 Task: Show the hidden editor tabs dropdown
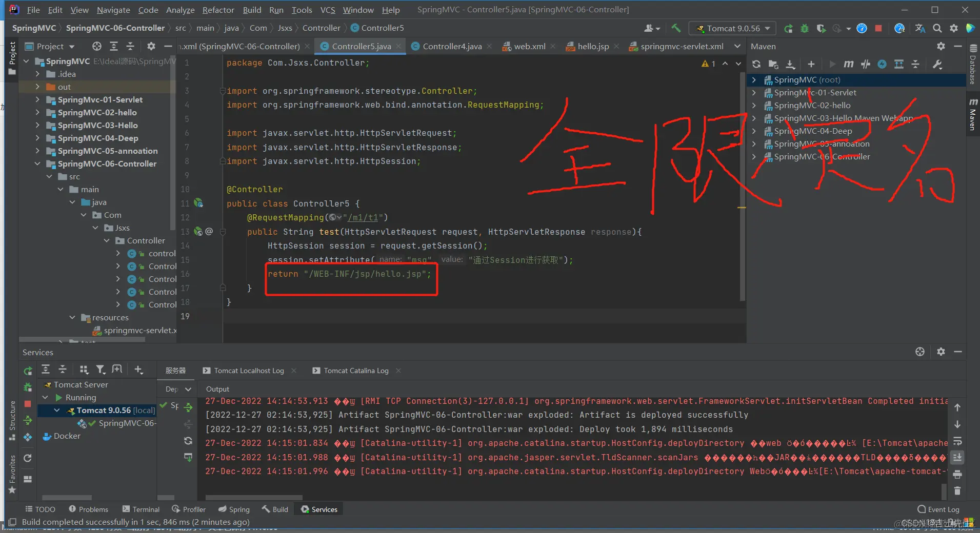click(x=737, y=46)
